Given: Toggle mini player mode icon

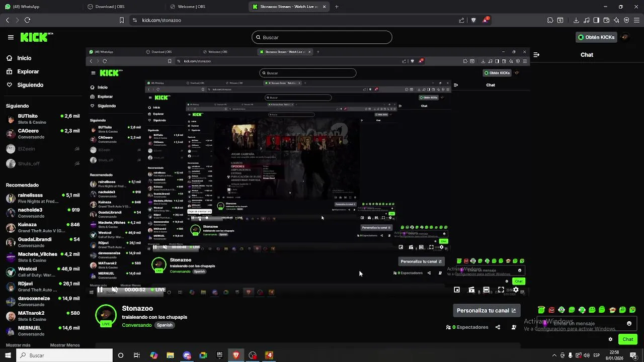Looking at the screenshot, I should click(x=457, y=290).
